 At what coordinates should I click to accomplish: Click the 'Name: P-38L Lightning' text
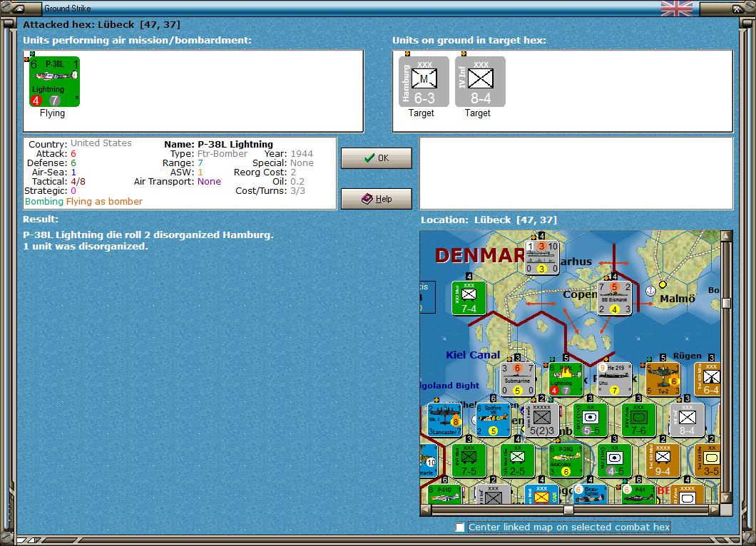pos(218,144)
